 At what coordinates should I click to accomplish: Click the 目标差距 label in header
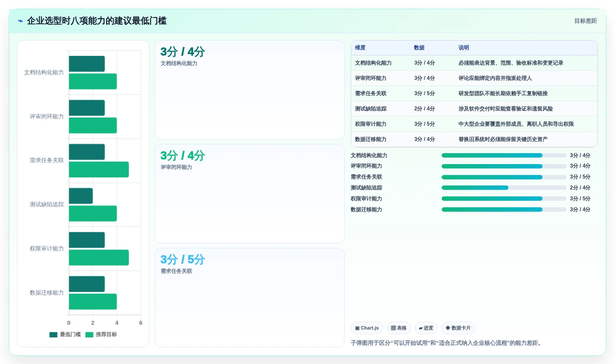(585, 21)
